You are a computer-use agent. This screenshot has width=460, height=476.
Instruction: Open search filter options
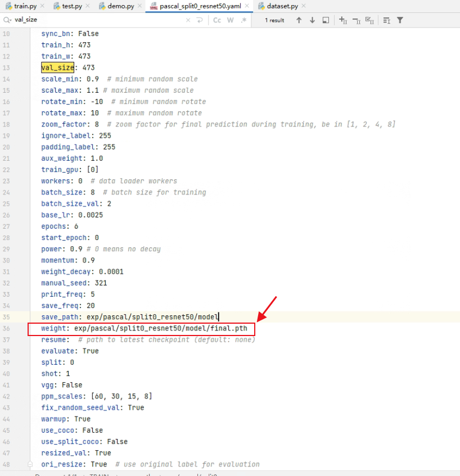(400, 20)
